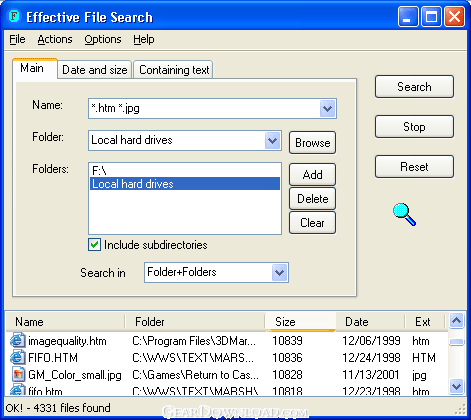The image size is (471, 420).
Task: Open the Folder dropdown list
Action: [x=273, y=140]
